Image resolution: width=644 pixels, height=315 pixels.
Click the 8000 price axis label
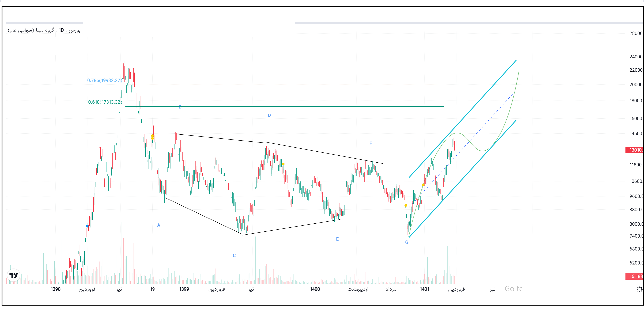(636, 224)
